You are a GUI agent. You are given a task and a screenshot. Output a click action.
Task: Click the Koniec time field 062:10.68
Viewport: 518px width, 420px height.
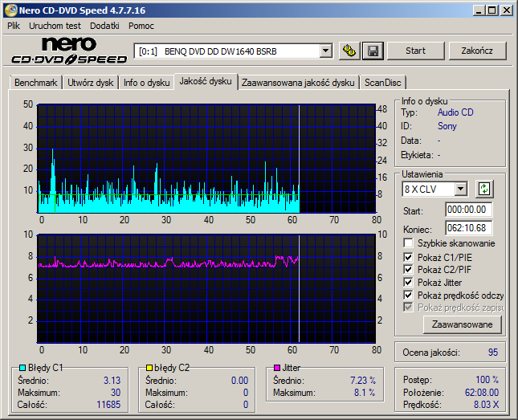point(468,228)
